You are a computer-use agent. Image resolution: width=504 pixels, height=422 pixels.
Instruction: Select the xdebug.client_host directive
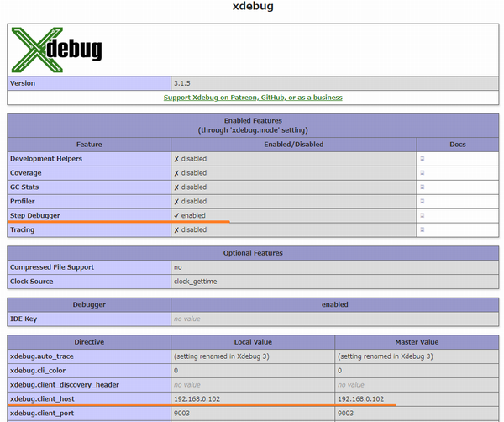(x=42, y=398)
